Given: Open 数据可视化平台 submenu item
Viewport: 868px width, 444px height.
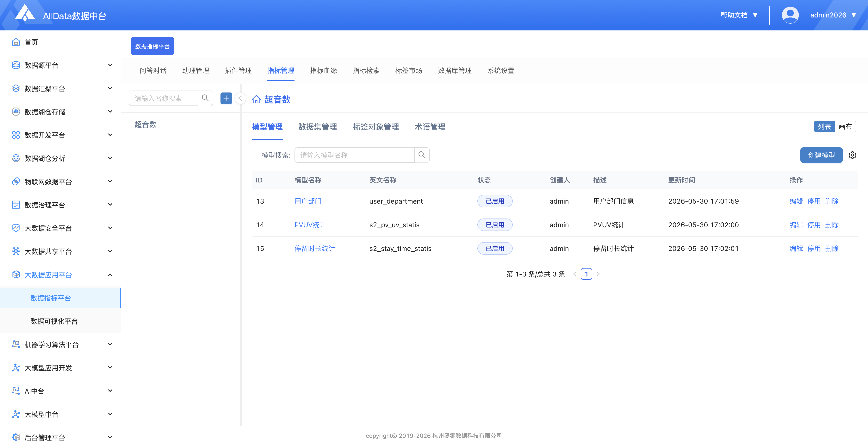Looking at the screenshot, I should 54,321.
